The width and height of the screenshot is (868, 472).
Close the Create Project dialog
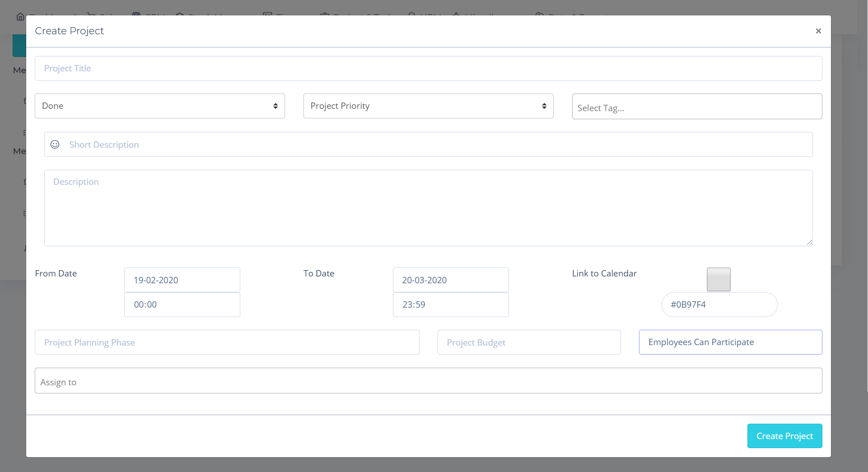coord(818,31)
